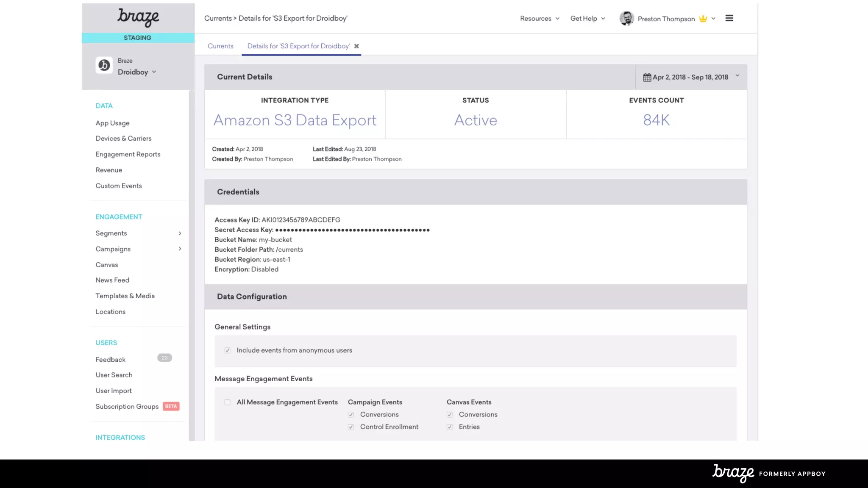Click Preston Thompson's profile avatar
The height and width of the screenshot is (488, 868).
coord(626,18)
